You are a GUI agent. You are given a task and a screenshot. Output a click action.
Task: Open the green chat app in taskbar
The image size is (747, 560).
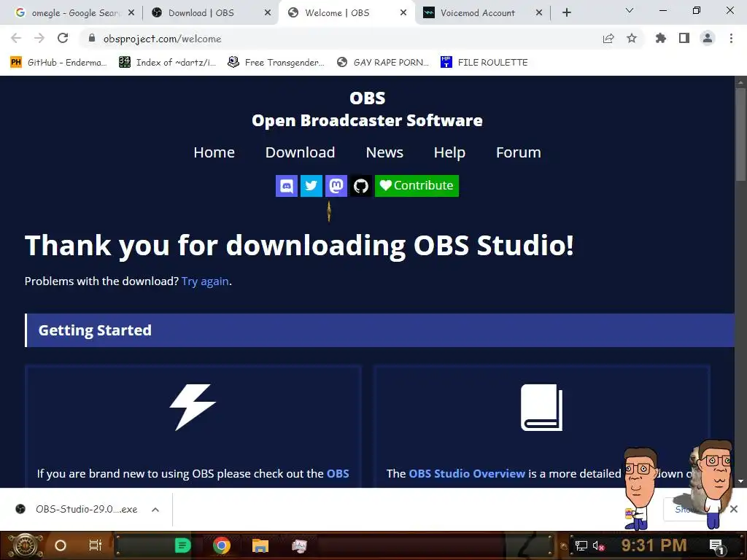[x=182, y=545]
